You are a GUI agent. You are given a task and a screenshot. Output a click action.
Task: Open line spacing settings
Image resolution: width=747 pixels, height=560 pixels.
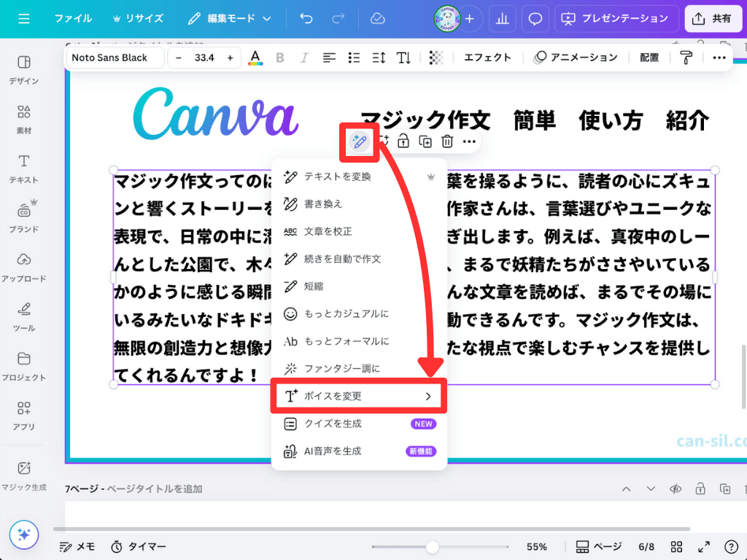[379, 58]
